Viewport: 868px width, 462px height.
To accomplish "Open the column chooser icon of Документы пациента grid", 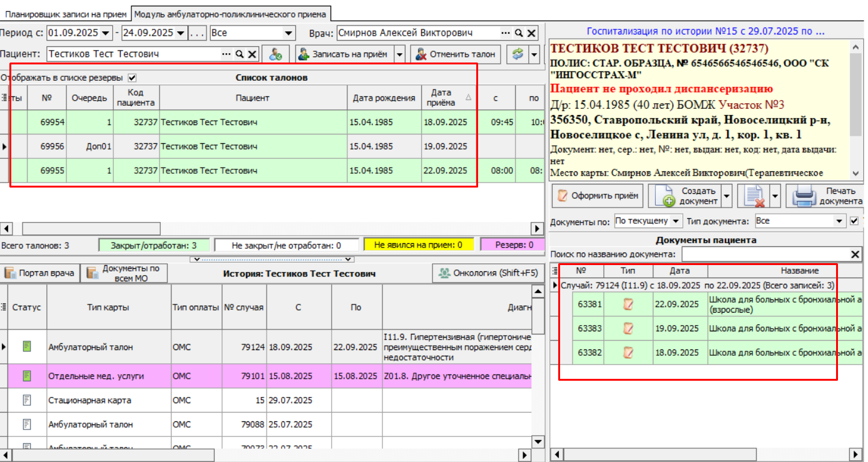I will click(554, 271).
